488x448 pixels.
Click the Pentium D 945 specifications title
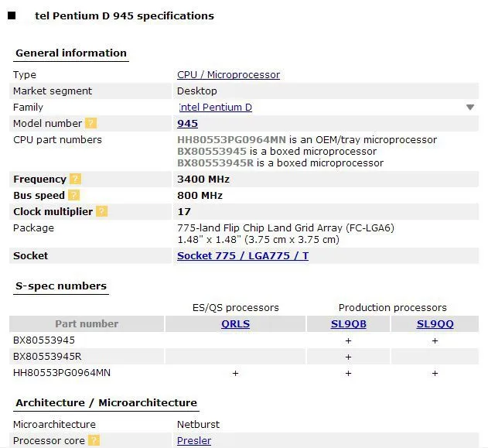click(125, 15)
